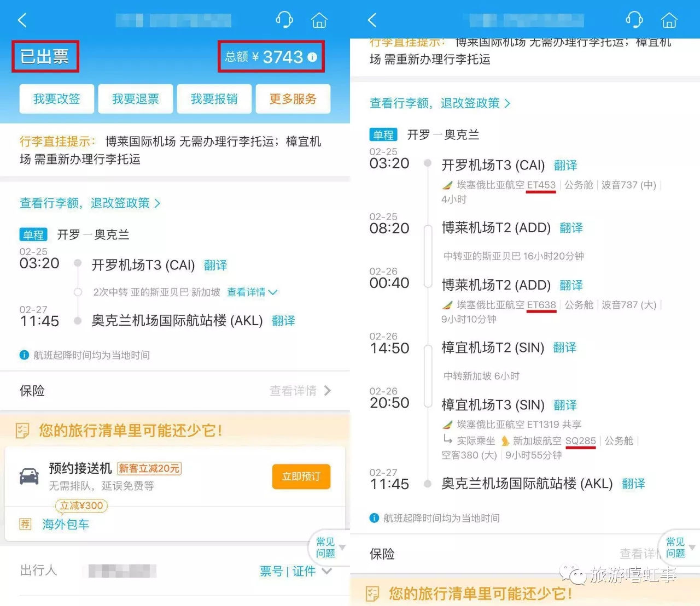The height and width of the screenshot is (606, 700).
Task: Tap the 立减¥300 coupon tag
Action: 81,506
